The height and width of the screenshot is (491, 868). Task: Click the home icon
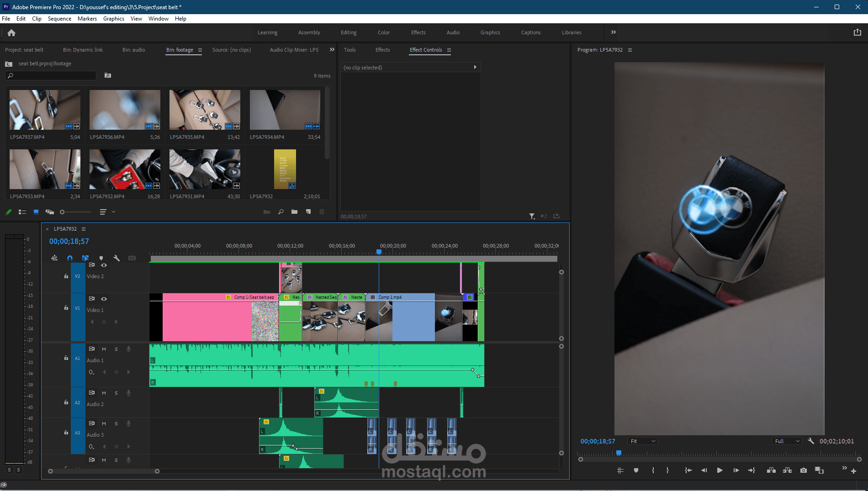click(11, 33)
